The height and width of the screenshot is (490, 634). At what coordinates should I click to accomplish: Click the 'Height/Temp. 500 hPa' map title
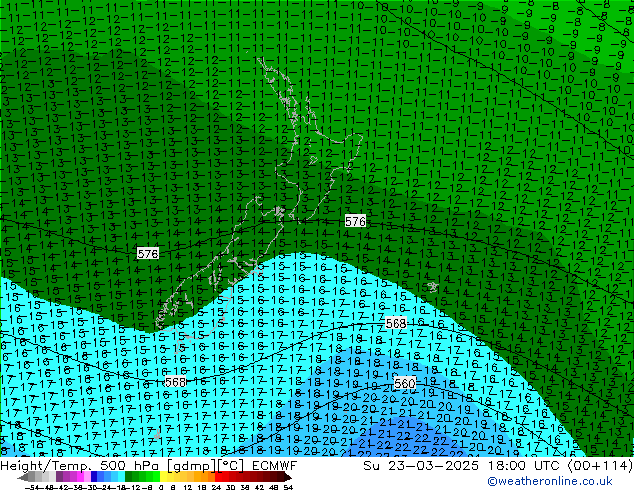(81, 466)
